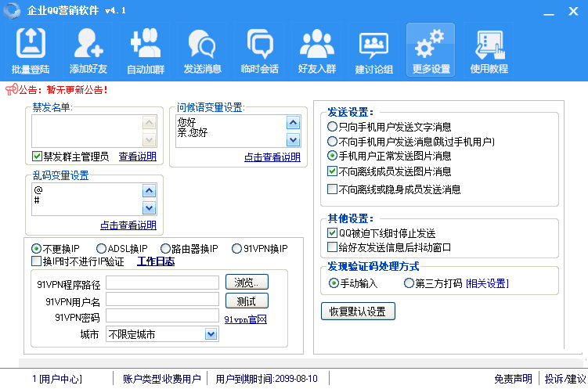Check 换IP时不进行IP验证
The height and width of the screenshot is (389, 588).
coord(36,261)
